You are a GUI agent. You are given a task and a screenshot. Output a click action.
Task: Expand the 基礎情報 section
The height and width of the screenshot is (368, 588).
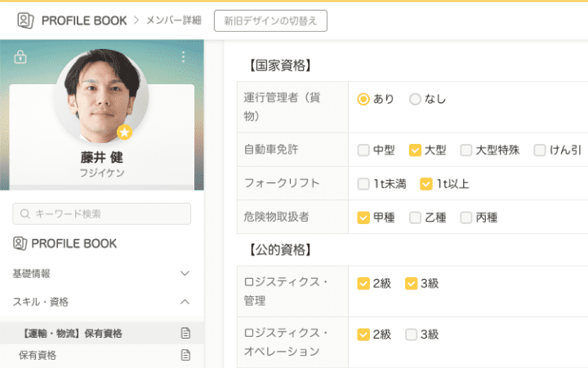point(185,273)
